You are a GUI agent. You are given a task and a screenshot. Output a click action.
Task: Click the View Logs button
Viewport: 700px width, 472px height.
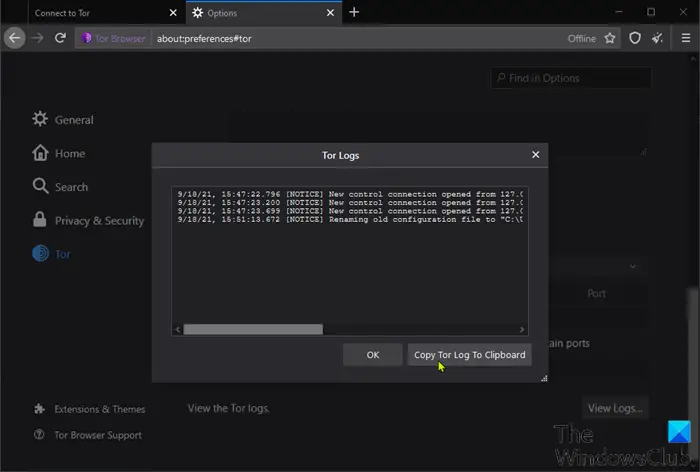615,408
